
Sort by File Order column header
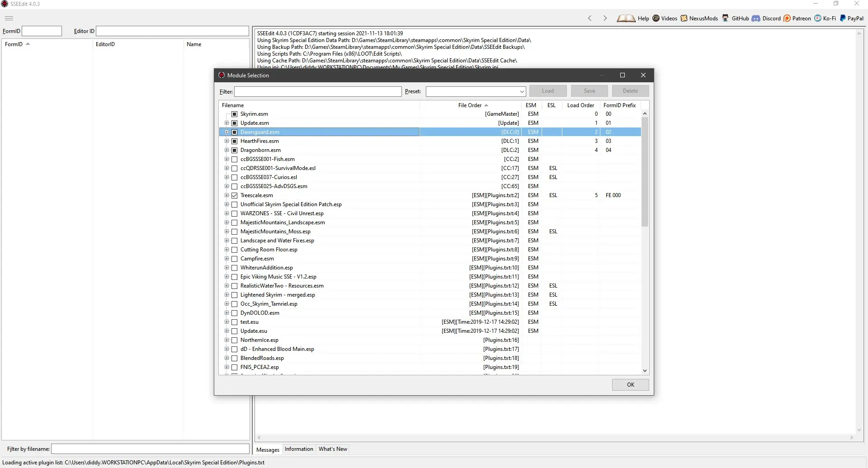pyautogui.click(x=471, y=105)
